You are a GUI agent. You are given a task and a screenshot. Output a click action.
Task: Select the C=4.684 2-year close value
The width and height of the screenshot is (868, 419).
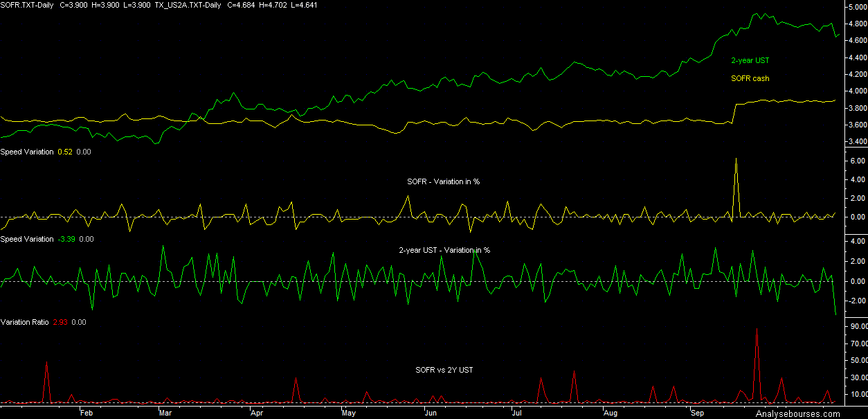242,5
